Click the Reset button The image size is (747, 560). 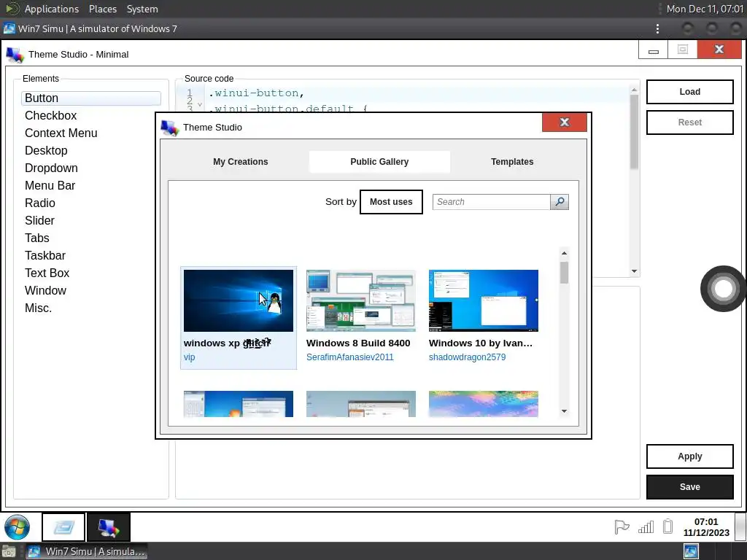[x=690, y=122]
